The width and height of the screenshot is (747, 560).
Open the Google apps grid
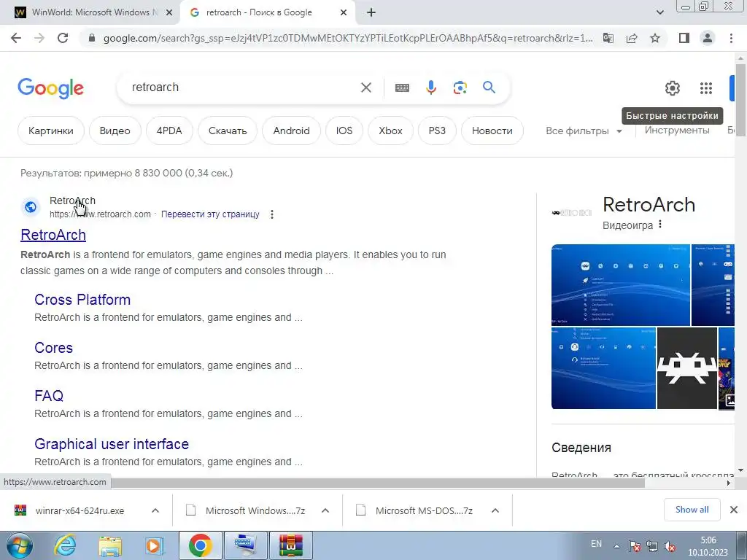(x=706, y=88)
